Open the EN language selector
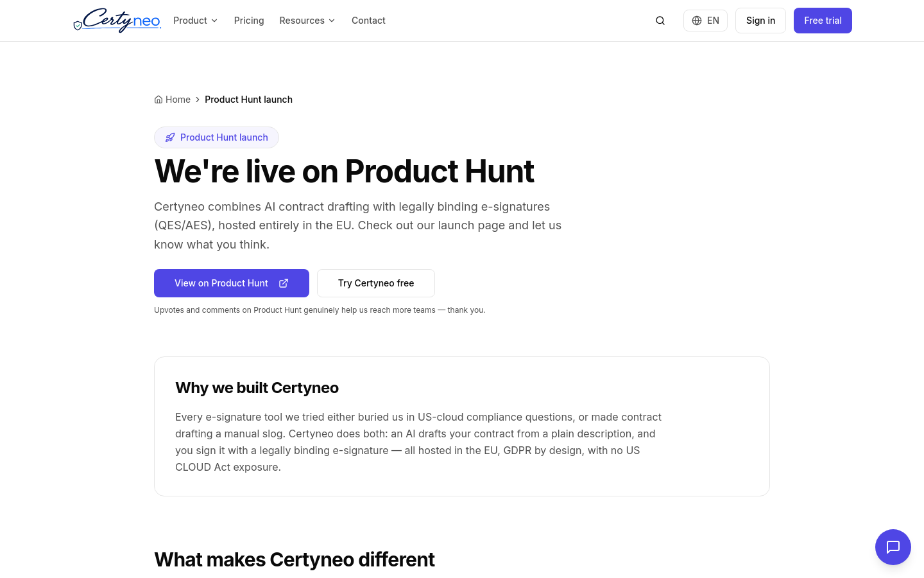924x578 pixels. pyautogui.click(x=705, y=21)
